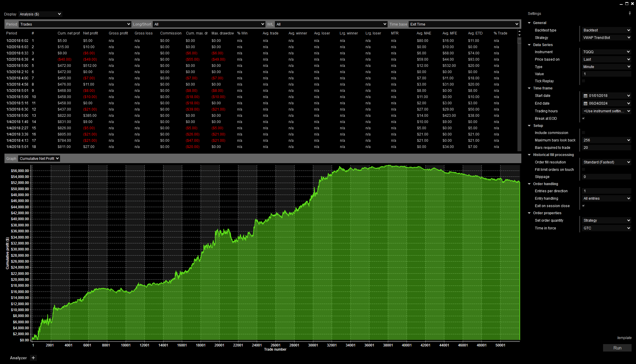Click the template link
Image resolution: width=636 pixels, height=364 pixels.
pyautogui.click(x=624, y=338)
